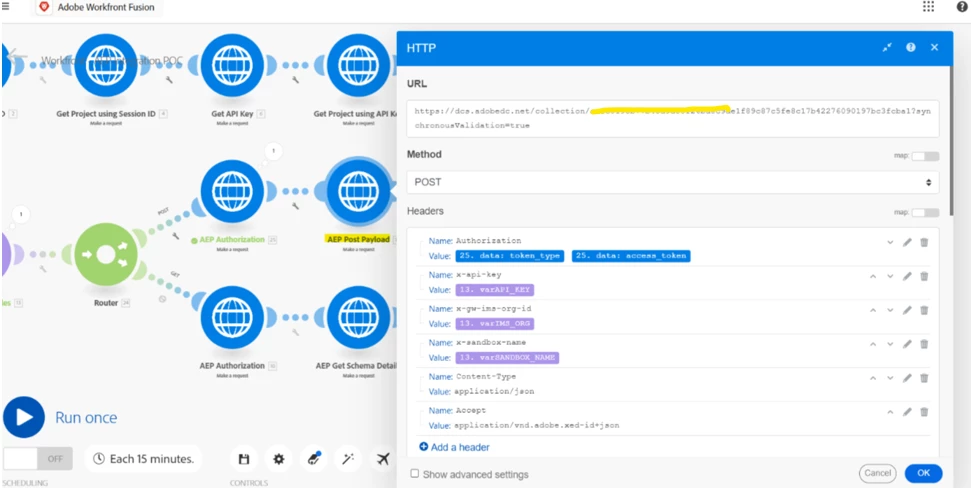Click the varAPI_KEY value pill

click(x=494, y=290)
